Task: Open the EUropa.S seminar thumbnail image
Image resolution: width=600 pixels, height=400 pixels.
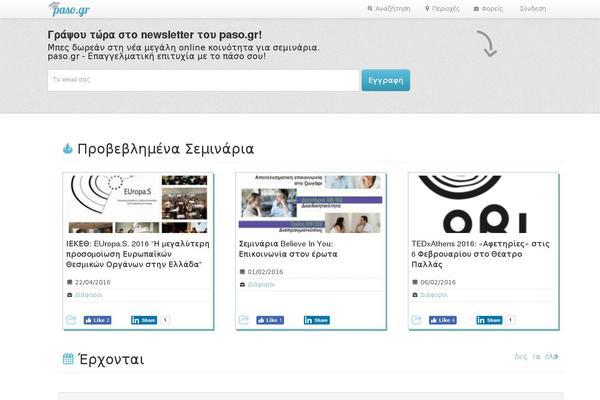Action: [138, 204]
